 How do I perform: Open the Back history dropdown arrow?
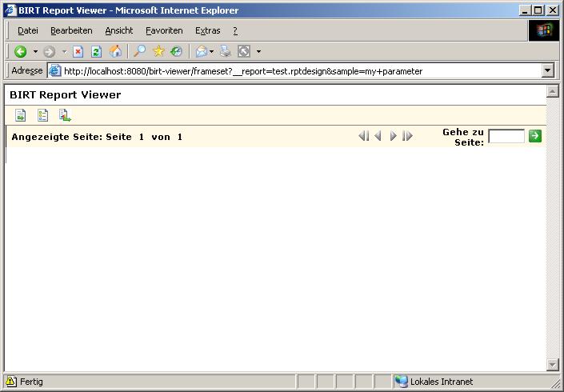[x=35, y=51]
